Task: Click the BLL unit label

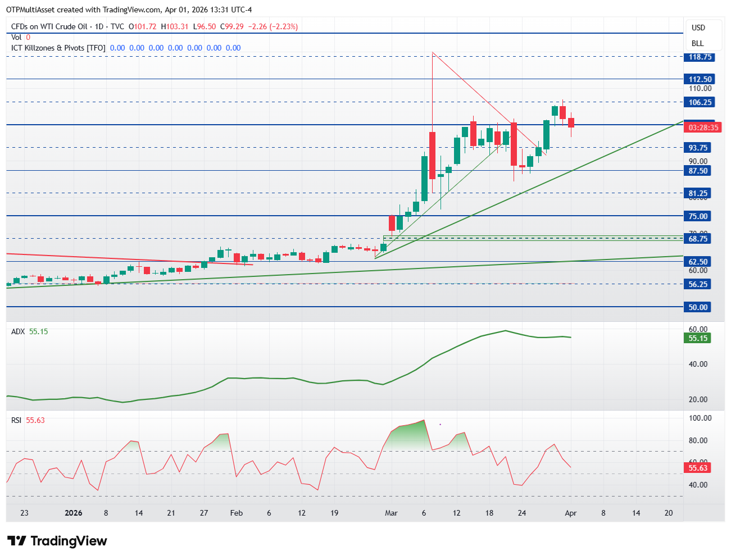Action: (x=697, y=43)
